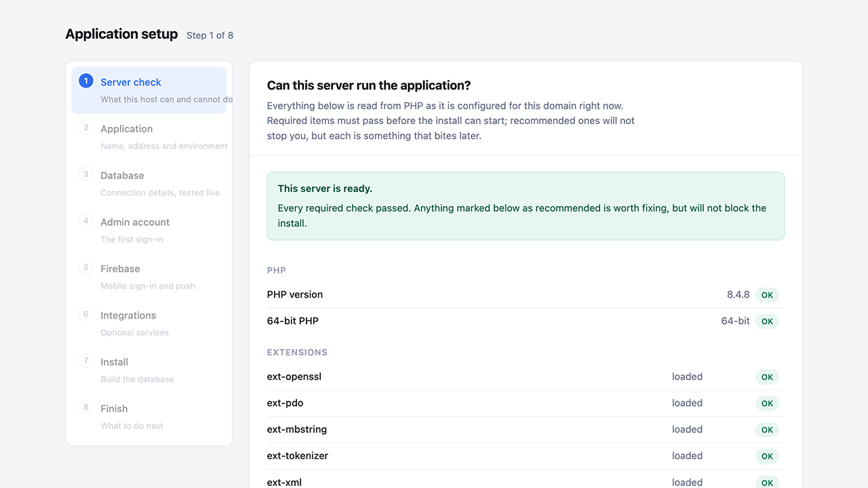Screen dimensions: 868x488
Task: Click the OK badge for ext-openssl
Action: tap(767, 377)
